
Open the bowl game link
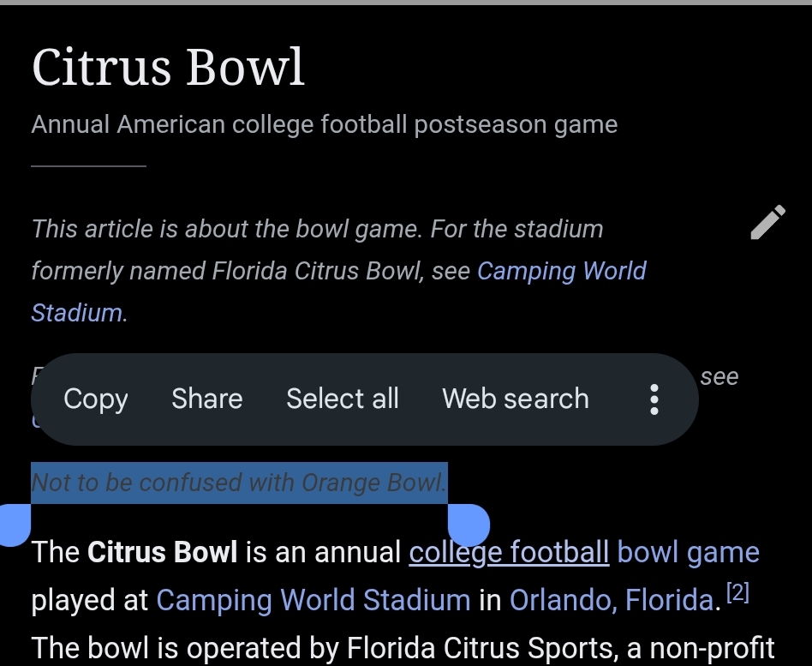688,553
